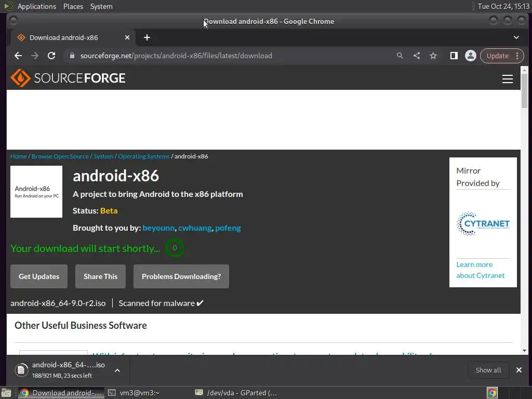Click the Applications menu logo icon

tap(8, 6)
